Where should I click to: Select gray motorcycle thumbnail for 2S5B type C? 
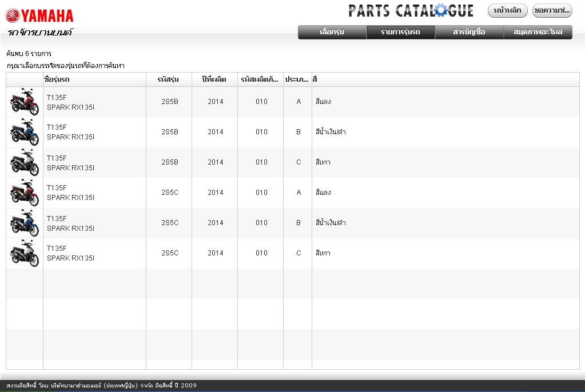coord(25,162)
